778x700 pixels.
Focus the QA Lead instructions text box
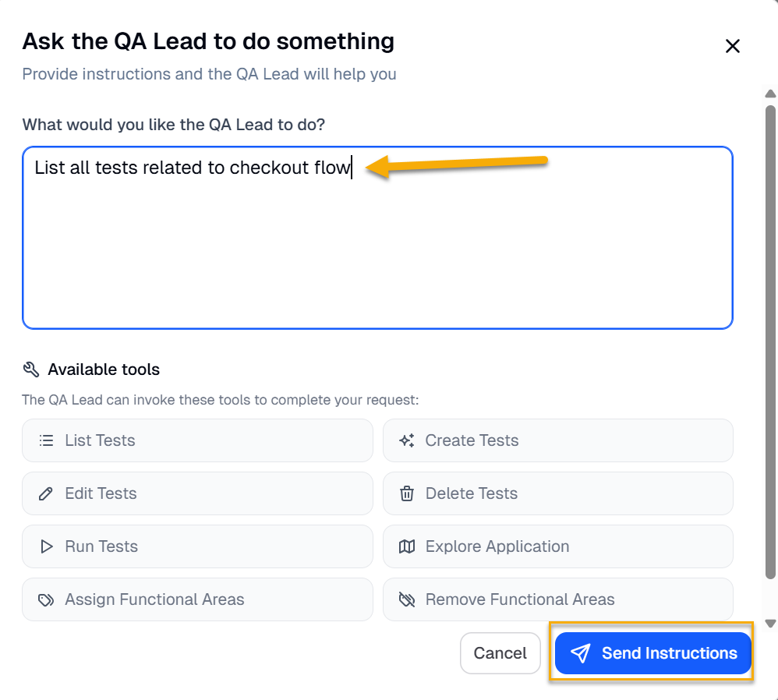(x=377, y=249)
